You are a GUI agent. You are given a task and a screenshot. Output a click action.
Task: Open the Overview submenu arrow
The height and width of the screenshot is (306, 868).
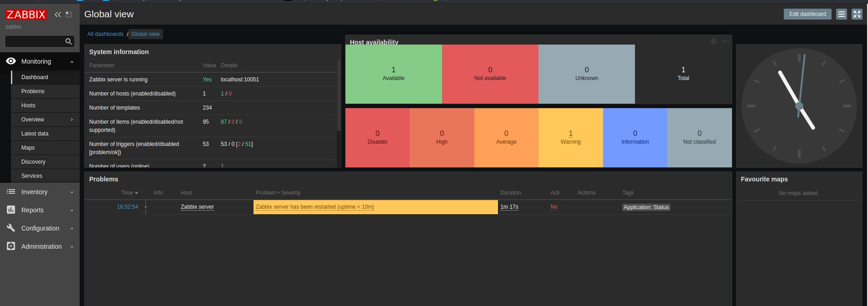point(72,120)
